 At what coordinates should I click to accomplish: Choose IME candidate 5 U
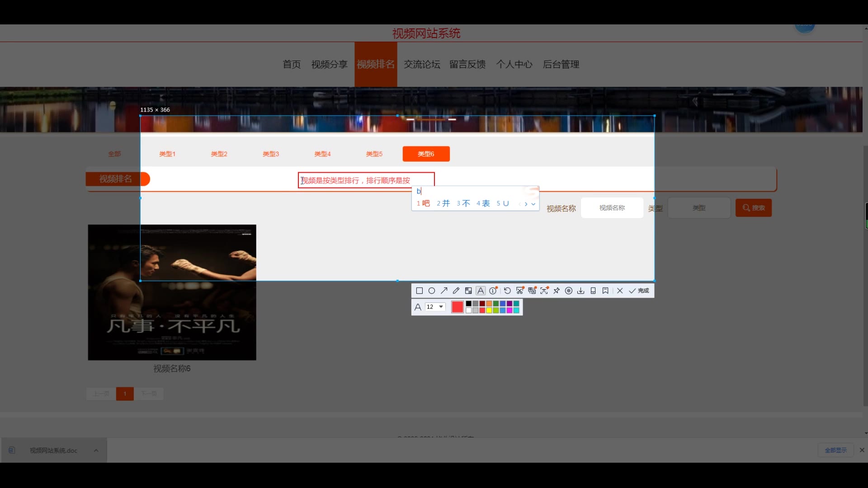pos(503,203)
